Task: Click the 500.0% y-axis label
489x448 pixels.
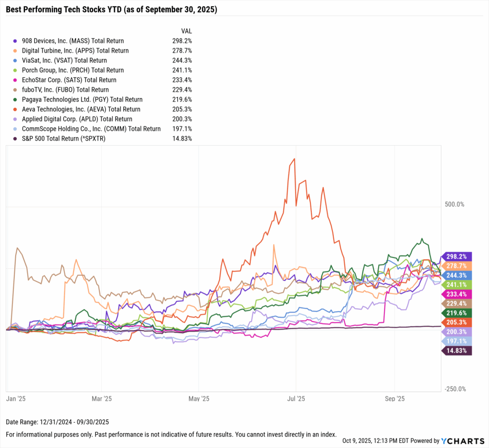Action: pyautogui.click(x=455, y=205)
